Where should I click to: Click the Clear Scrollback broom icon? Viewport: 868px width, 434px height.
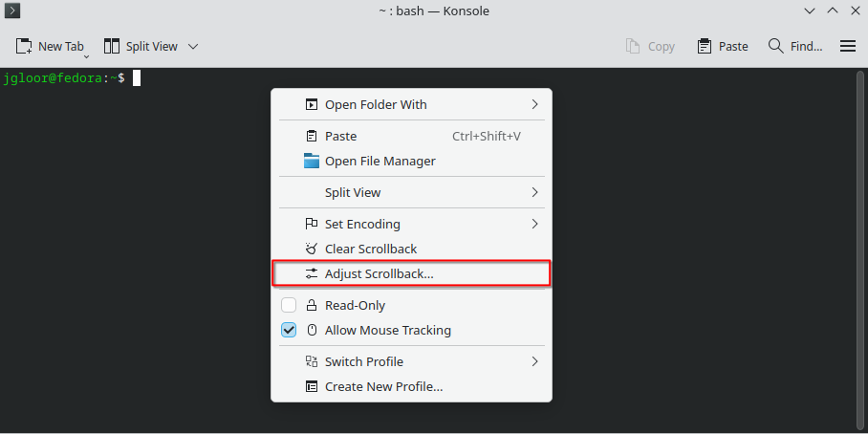[311, 249]
